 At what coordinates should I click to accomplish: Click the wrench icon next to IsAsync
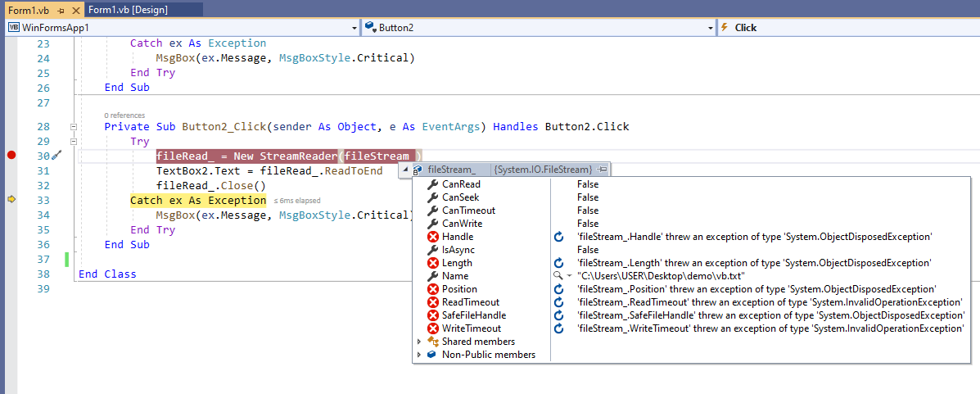click(432, 250)
